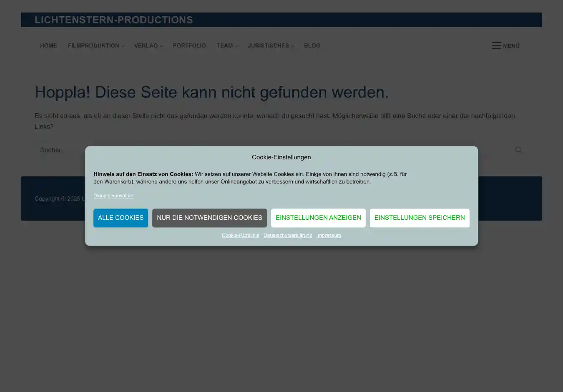Open the Dienste verwalten link
Screen dimensions: 563x392
pyautogui.click(x=113, y=196)
